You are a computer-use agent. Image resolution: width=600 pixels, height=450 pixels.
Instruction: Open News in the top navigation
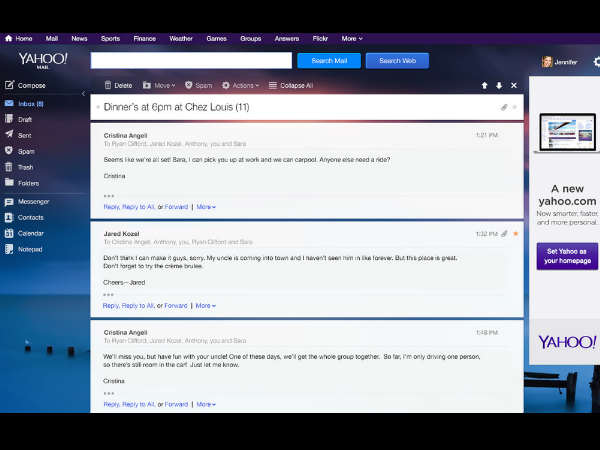click(x=79, y=38)
